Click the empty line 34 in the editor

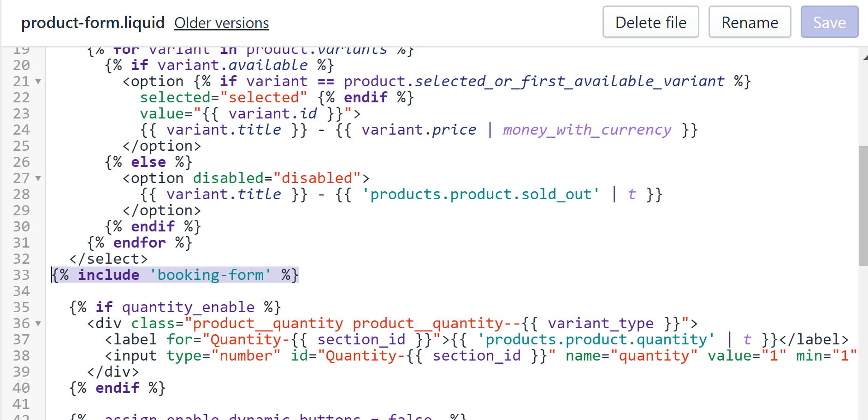pos(452,291)
